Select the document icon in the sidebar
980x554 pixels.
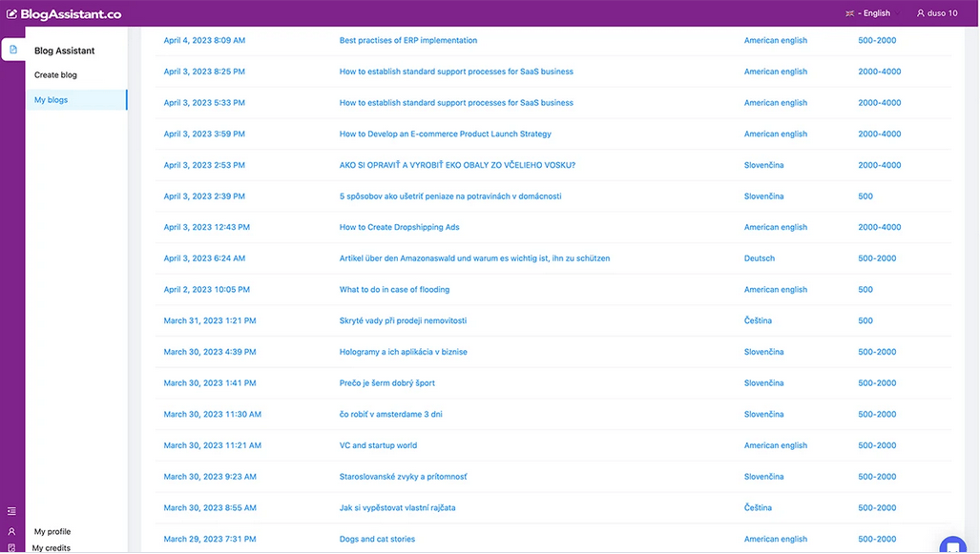[11, 49]
